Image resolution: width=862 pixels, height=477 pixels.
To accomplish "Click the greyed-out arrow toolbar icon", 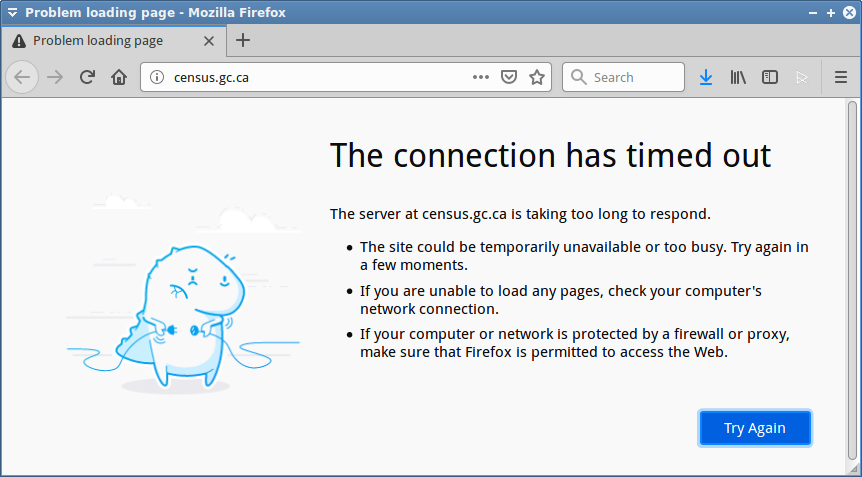I will click(x=802, y=77).
